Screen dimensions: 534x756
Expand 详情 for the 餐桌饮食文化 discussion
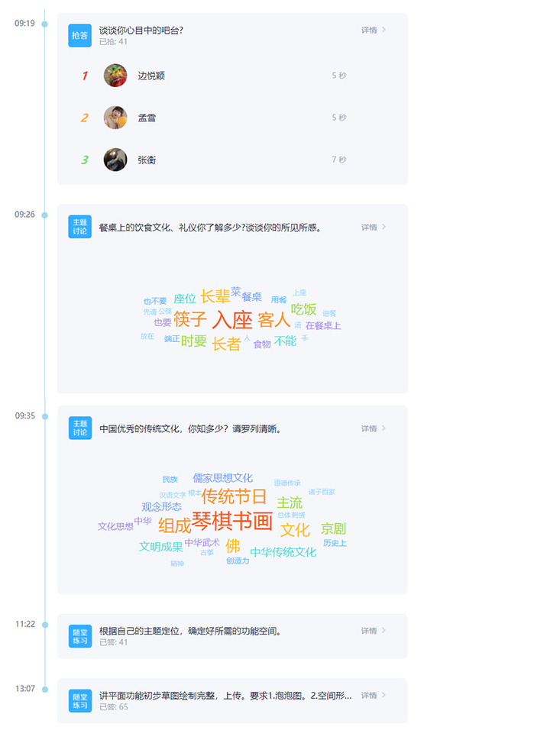[374, 227]
